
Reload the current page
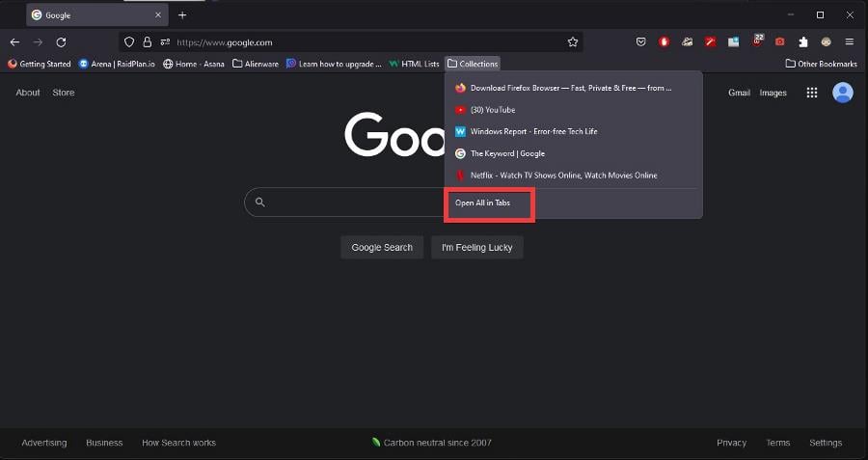tap(62, 42)
